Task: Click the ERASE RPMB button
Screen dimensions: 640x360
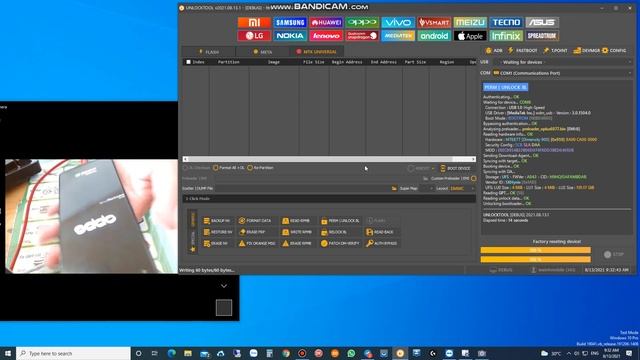Action: [x=297, y=244]
